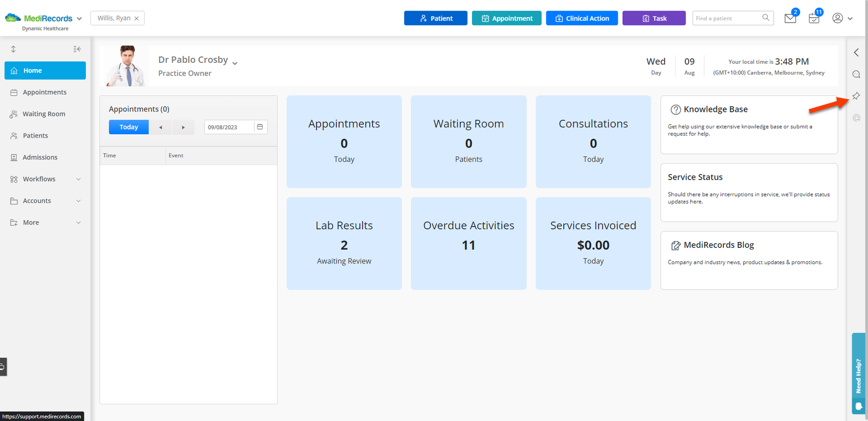Open the Lab Results Awaiting Review card

click(344, 243)
